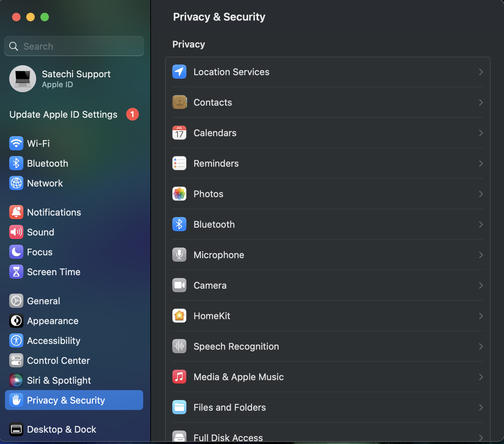Click the General gear icon
Viewport: 504px width, 444px height.
[x=16, y=301]
